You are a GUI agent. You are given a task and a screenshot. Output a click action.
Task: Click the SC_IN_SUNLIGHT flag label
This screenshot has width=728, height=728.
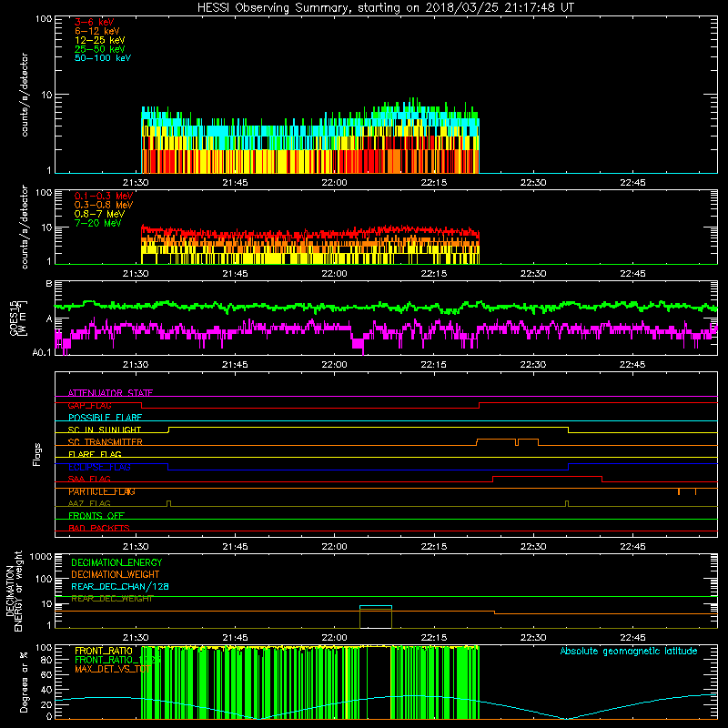coord(105,430)
